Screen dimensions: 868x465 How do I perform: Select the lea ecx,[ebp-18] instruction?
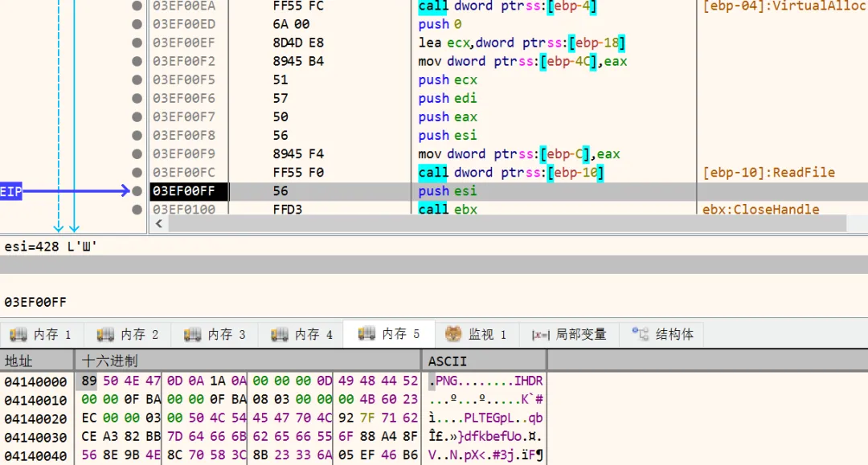(522, 43)
